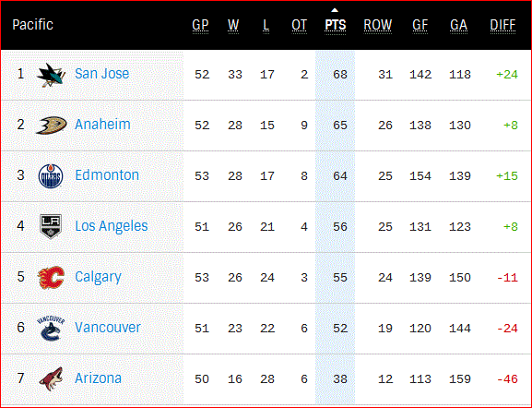Open the Edmonton team link
The image size is (532, 408).
[x=107, y=175]
